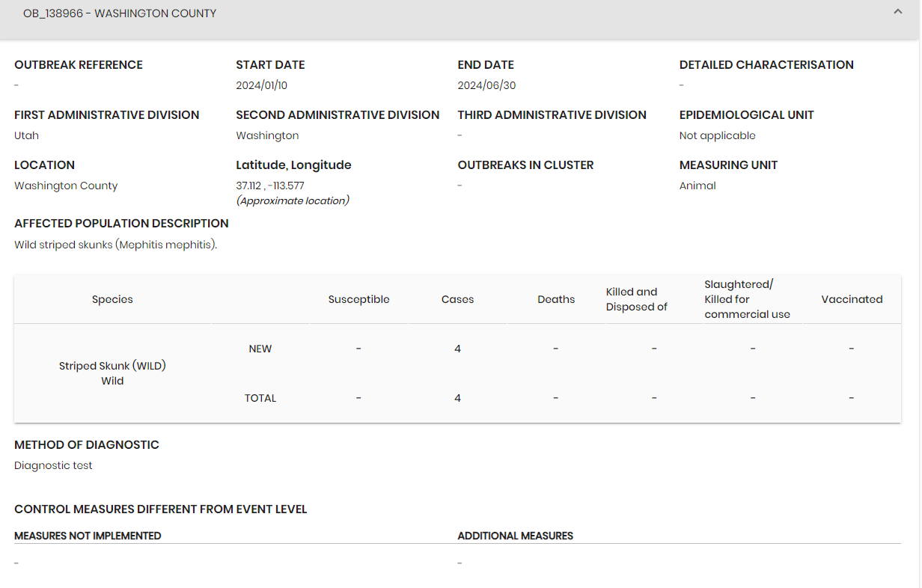Select the end date value 2024/06/30
This screenshot has width=922, height=588.
[486, 85]
